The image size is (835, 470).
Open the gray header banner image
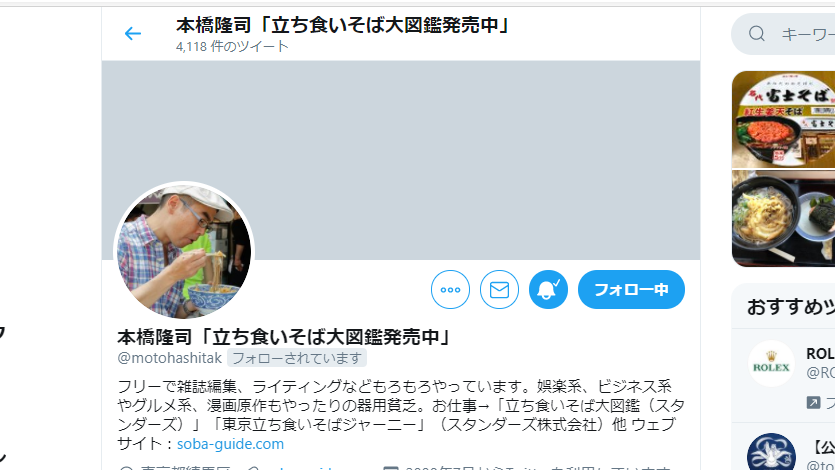(x=401, y=160)
